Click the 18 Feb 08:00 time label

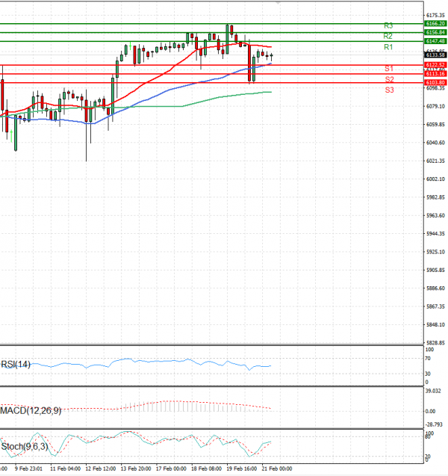pyautogui.click(x=207, y=469)
